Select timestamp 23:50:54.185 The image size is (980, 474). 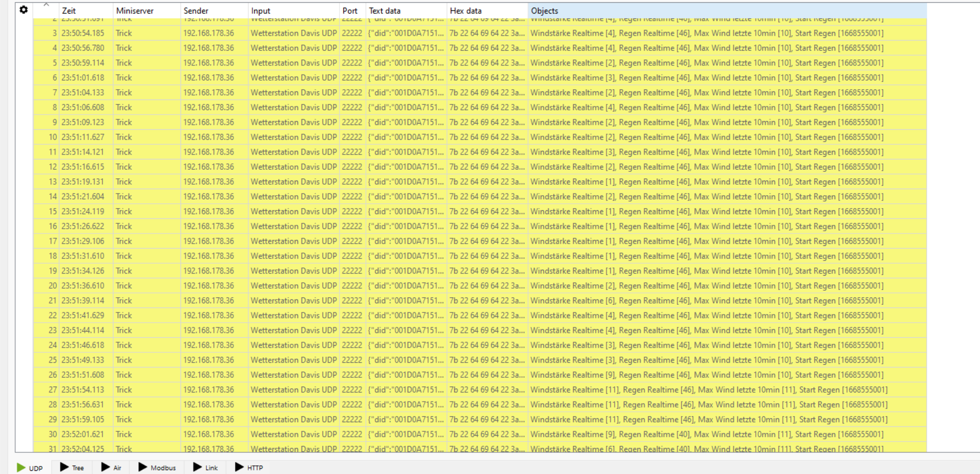[83, 33]
